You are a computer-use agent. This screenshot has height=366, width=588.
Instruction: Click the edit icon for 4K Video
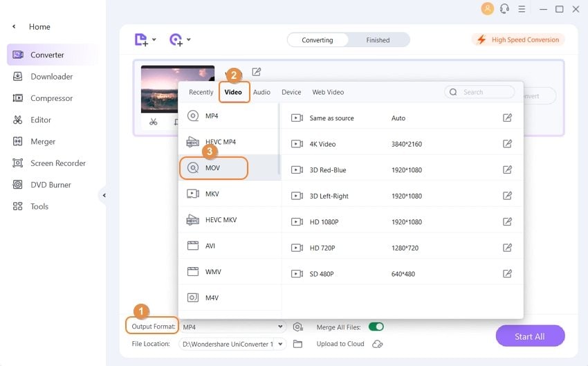coord(507,144)
